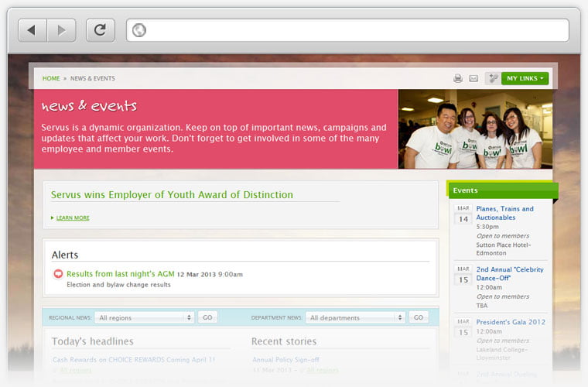Click the printer icon to print page

coord(458,78)
